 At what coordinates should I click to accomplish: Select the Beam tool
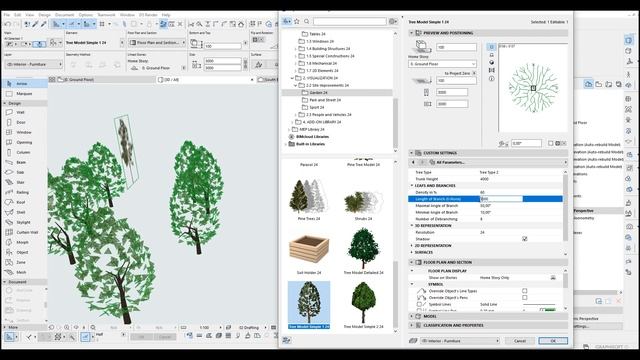24,162
